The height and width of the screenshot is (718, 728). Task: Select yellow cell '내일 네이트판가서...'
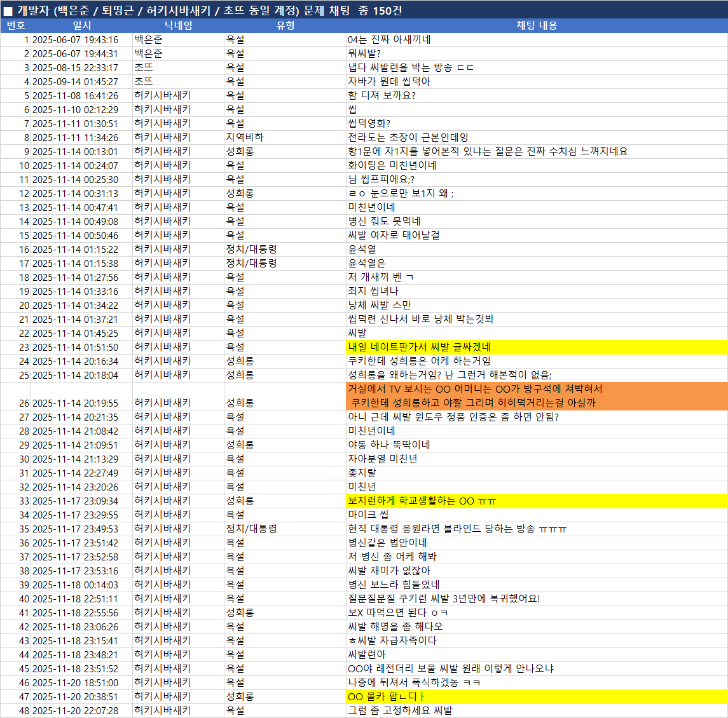pos(537,347)
